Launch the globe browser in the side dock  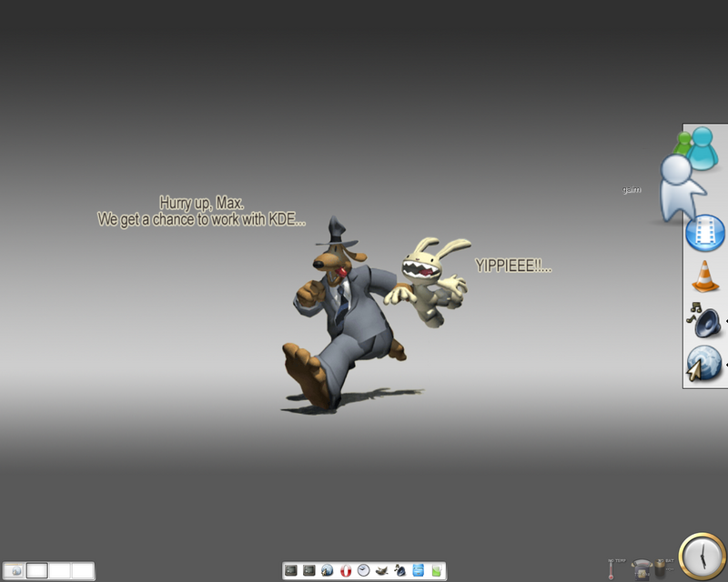coord(703,364)
